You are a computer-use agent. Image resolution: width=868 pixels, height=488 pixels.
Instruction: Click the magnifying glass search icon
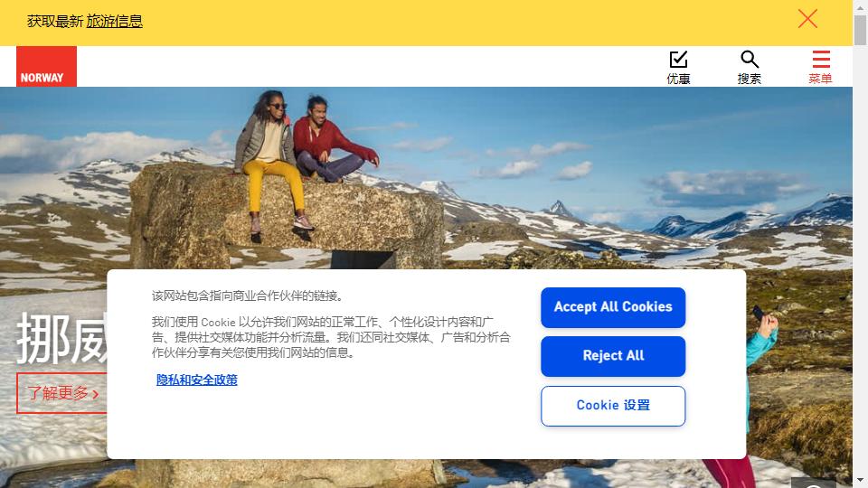[x=749, y=59]
